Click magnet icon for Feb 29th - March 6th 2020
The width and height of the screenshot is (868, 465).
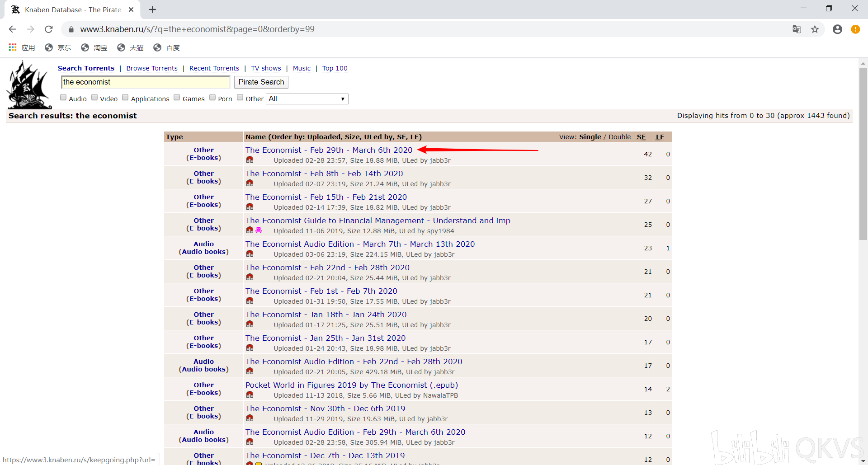coord(250,160)
